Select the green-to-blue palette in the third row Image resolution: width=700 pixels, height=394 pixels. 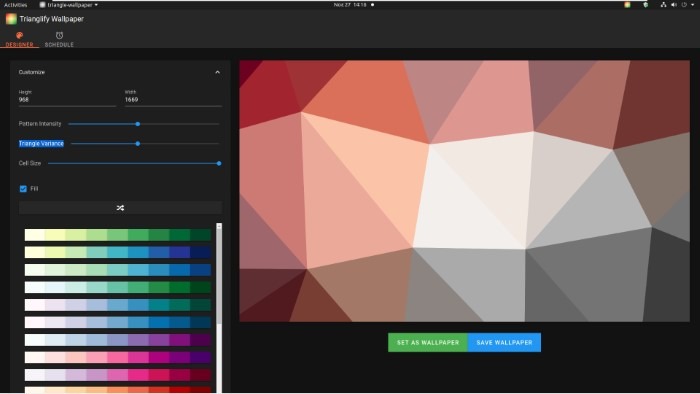tap(118, 270)
